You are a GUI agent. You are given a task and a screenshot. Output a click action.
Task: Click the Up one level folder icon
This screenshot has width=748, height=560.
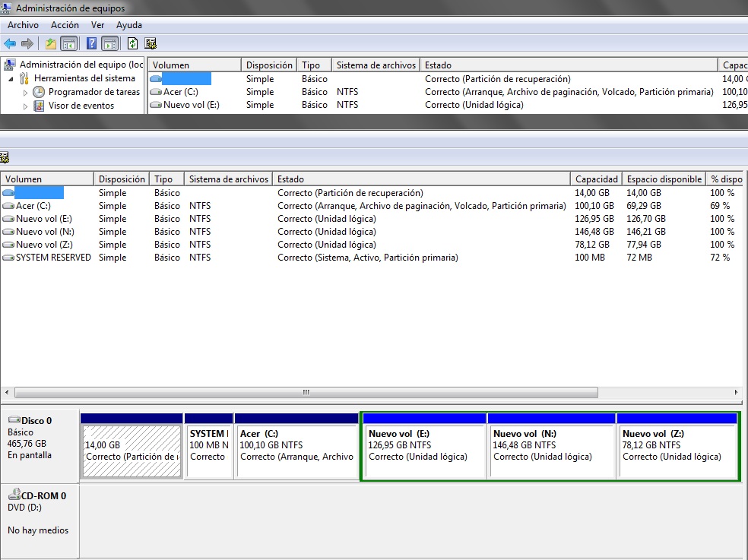(51, 43)
